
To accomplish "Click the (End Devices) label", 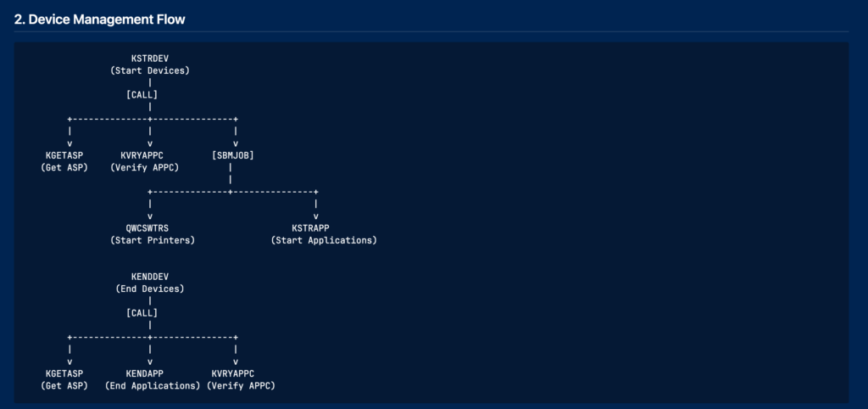I will tap(150, 289).
